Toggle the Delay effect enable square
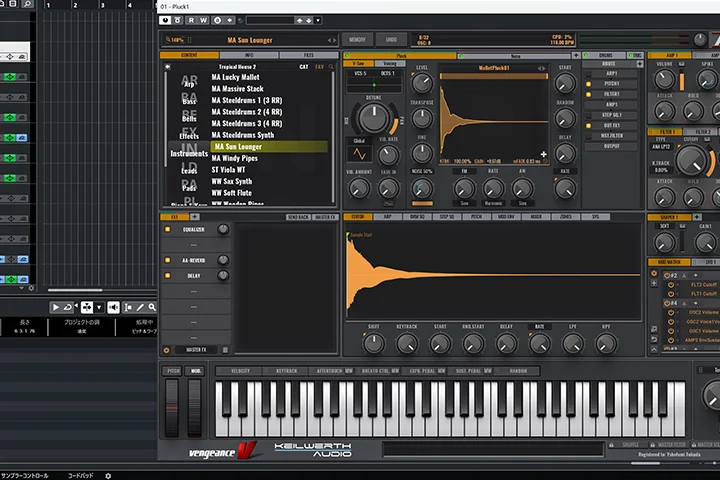This screenshot has width=720, height=480. coord(168,276)
